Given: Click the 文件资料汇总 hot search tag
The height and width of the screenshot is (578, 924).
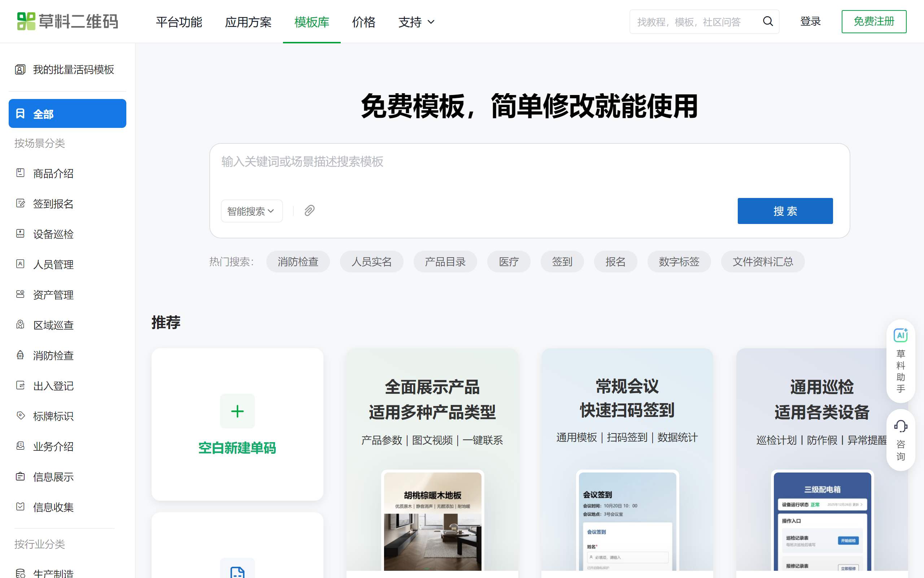Looking at the screenshot, I should (763, 262).
